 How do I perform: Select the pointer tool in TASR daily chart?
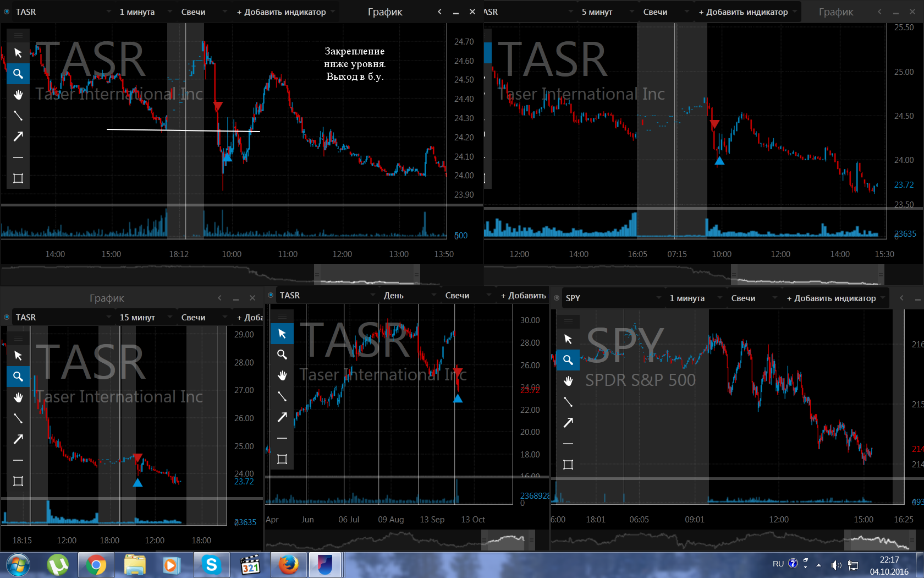tap(282, 334)
